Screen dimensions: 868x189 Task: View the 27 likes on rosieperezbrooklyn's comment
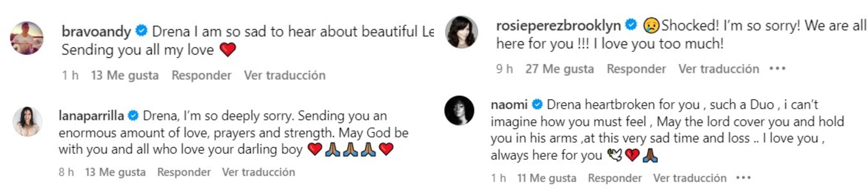(559, 69)
